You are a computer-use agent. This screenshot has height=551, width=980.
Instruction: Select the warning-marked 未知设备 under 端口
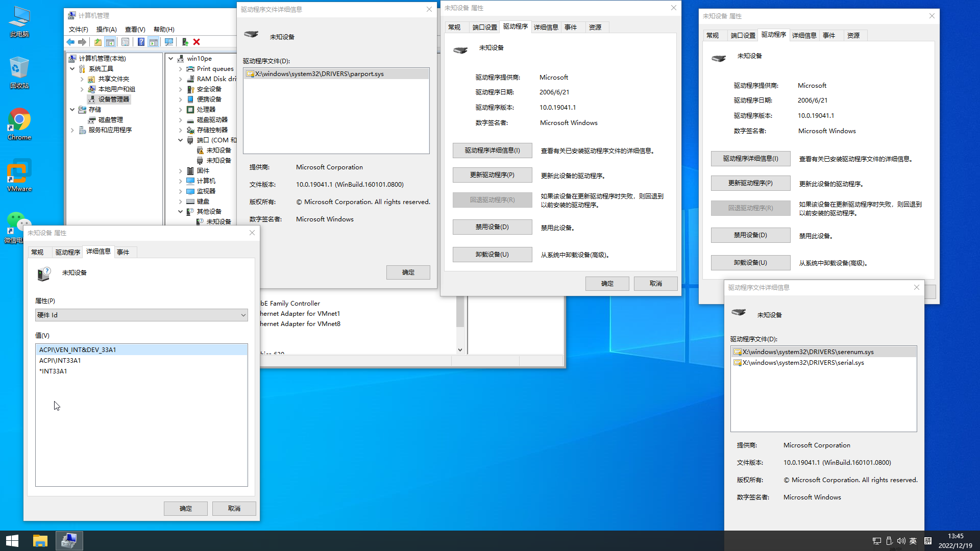(x=214, y=150)
